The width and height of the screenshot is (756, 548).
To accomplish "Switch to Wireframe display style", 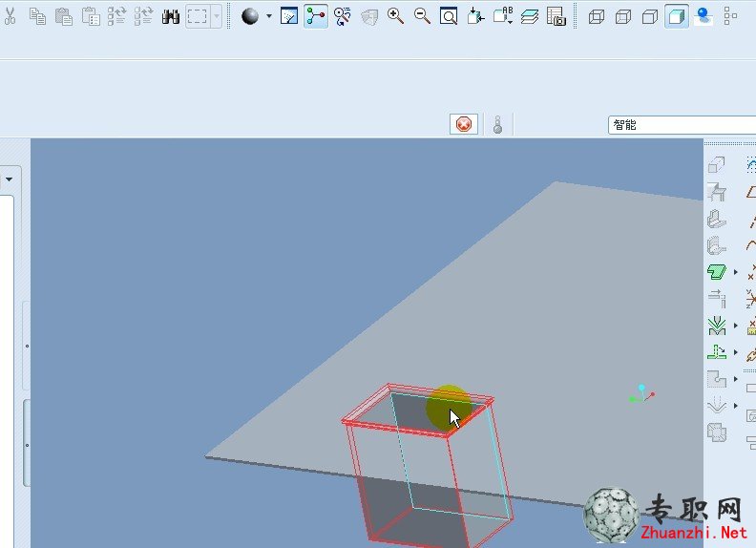I will click(x=597, y=17).
